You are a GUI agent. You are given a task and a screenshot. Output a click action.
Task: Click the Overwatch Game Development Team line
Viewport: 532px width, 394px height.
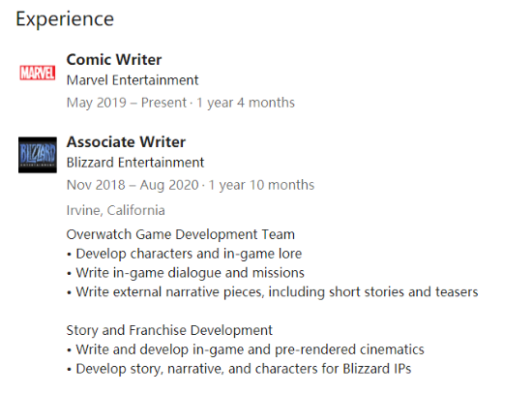(x=181, y=234)
